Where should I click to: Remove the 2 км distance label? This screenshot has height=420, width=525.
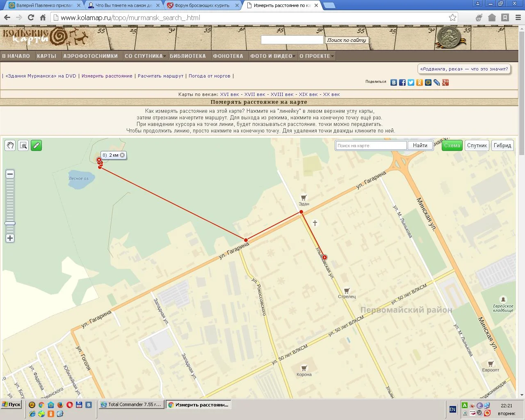coord(122,155)
